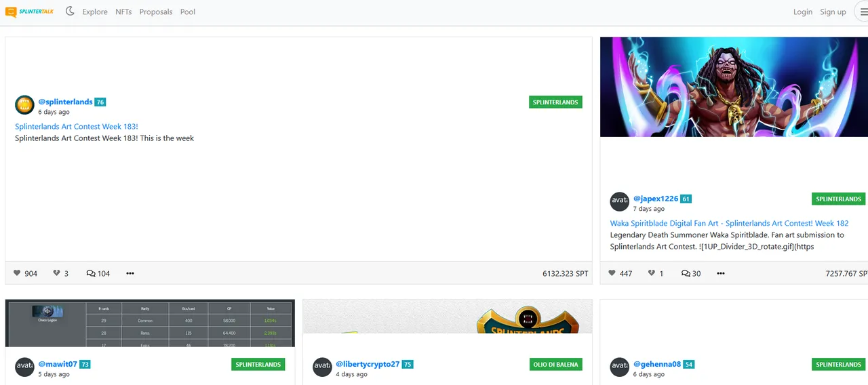Click the reputation badge 76 beside @splinterlands
Image resolution: width=868 pixels, height=385 pixels.
(100, 102)
